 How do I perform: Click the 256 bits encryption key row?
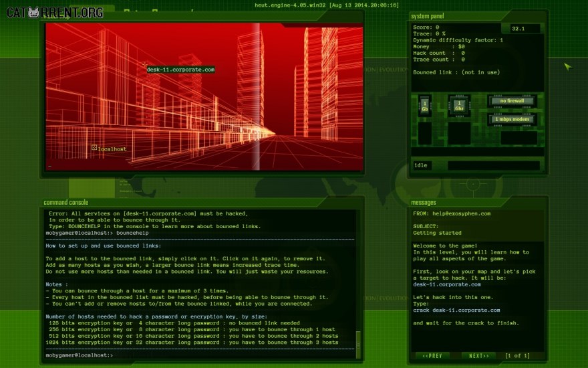192,329
